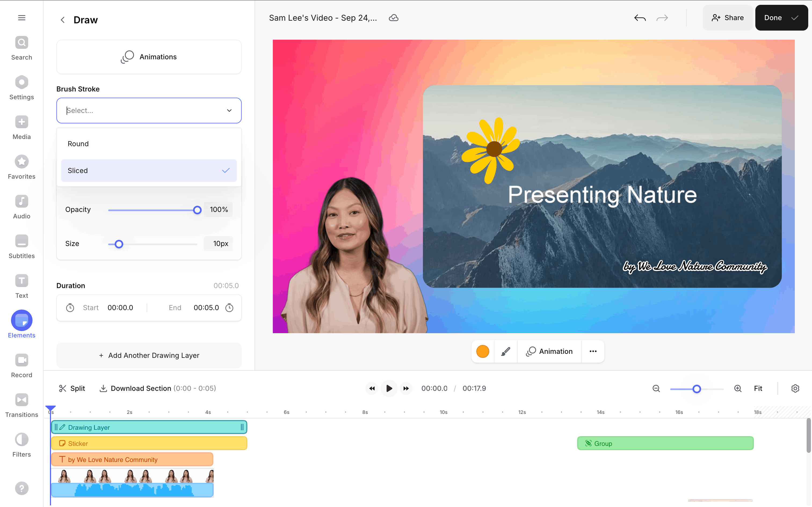This screenshot has height=507, width=812.
Task: Set start time using clock icon
Action: pos(70,307)
